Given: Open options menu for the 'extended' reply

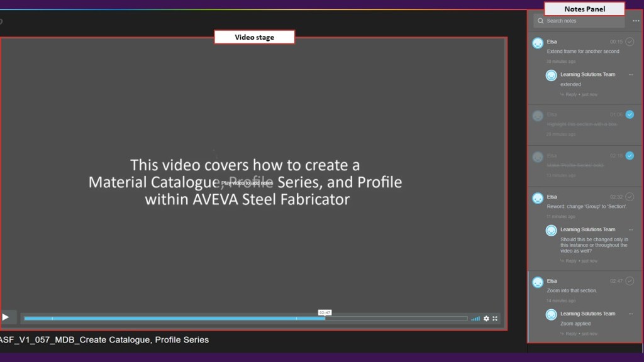Looking at the screenshot, I should coord(631,75).
